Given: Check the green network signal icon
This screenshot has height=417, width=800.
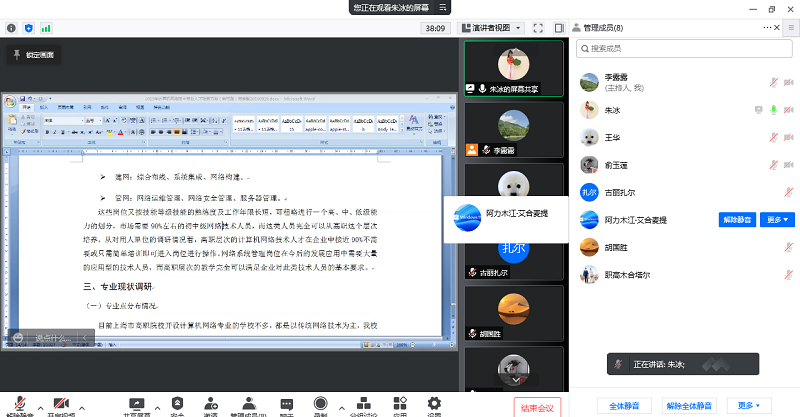Looking at the screenshot, I should click(x=45, y=27).
